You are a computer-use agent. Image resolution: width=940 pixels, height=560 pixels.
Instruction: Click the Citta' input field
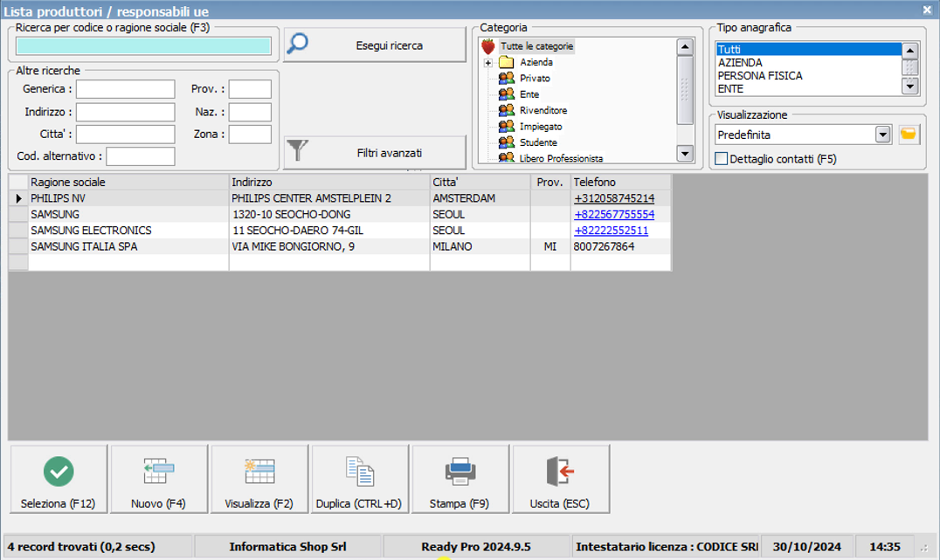point(125,135)
